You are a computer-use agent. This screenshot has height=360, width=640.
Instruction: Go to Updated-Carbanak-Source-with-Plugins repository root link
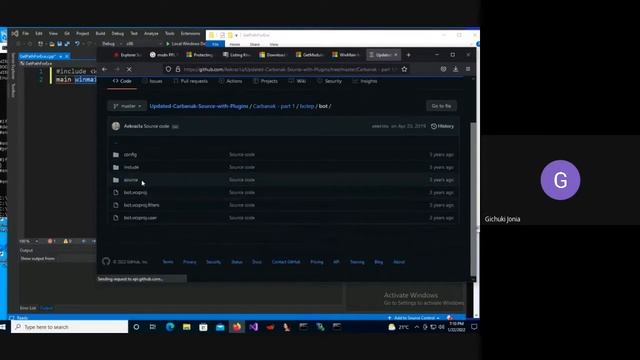(199, 106)
